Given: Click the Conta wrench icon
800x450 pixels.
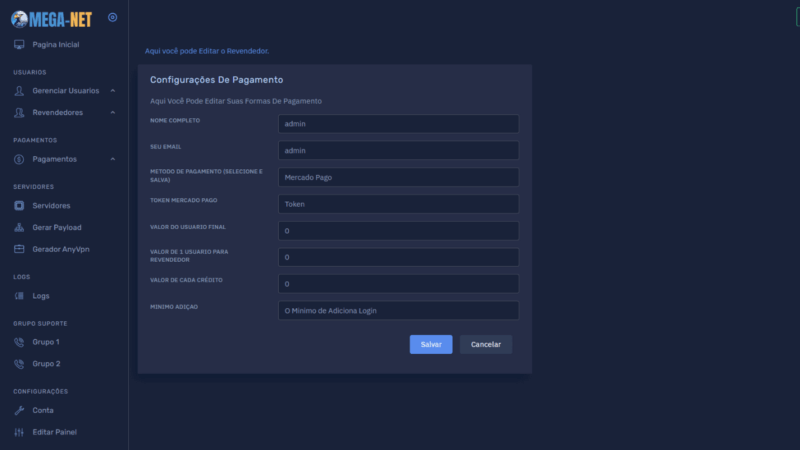Looking at the screenshot, I should pyautogui.click(x=19, y=410).
